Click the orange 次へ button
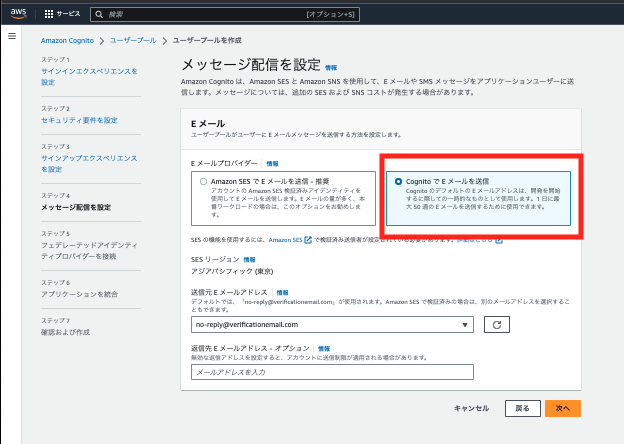 563,408
